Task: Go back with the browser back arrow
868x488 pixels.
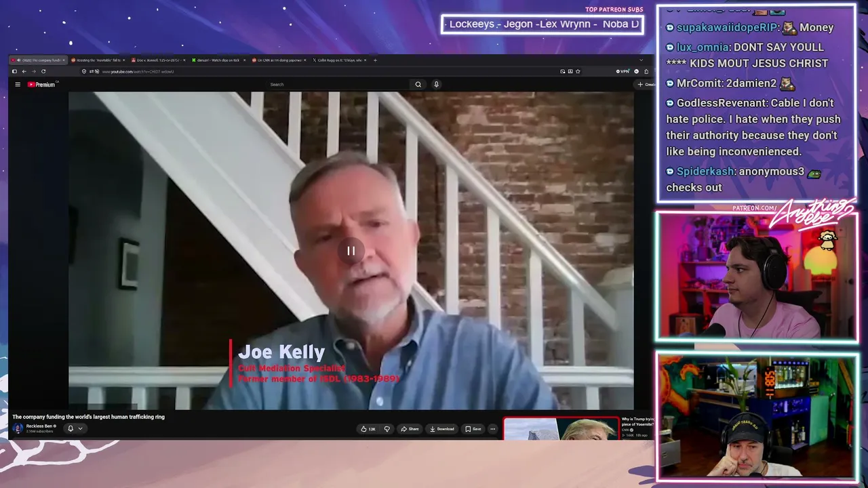Action: 24,71
